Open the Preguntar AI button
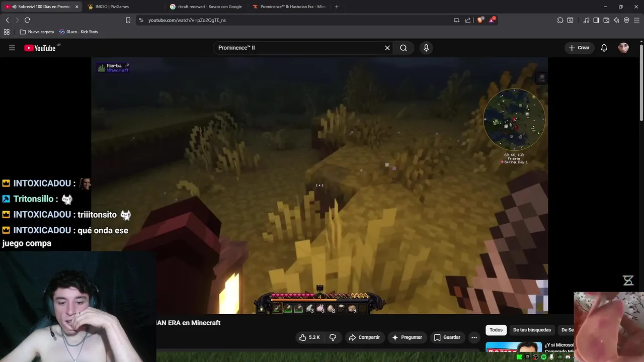The width and height of the screenshot is (644, 362). pos(407,337)
